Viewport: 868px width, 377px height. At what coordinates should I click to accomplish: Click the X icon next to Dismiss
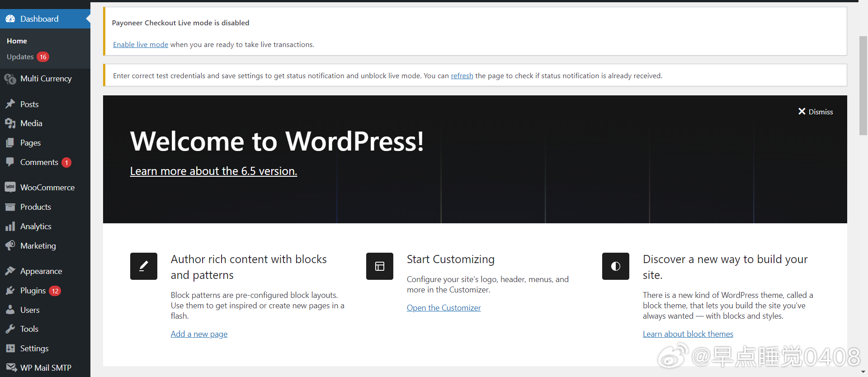coord(802,111)
